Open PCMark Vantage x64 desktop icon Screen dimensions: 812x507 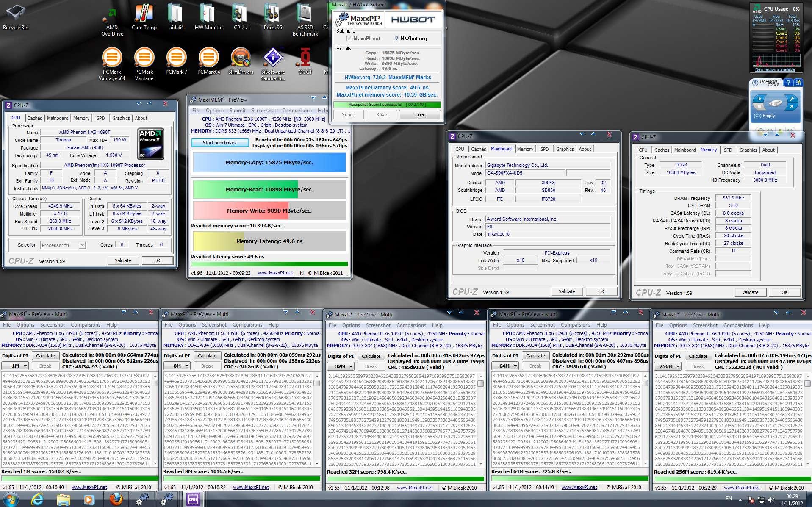(x=112, y=64)
